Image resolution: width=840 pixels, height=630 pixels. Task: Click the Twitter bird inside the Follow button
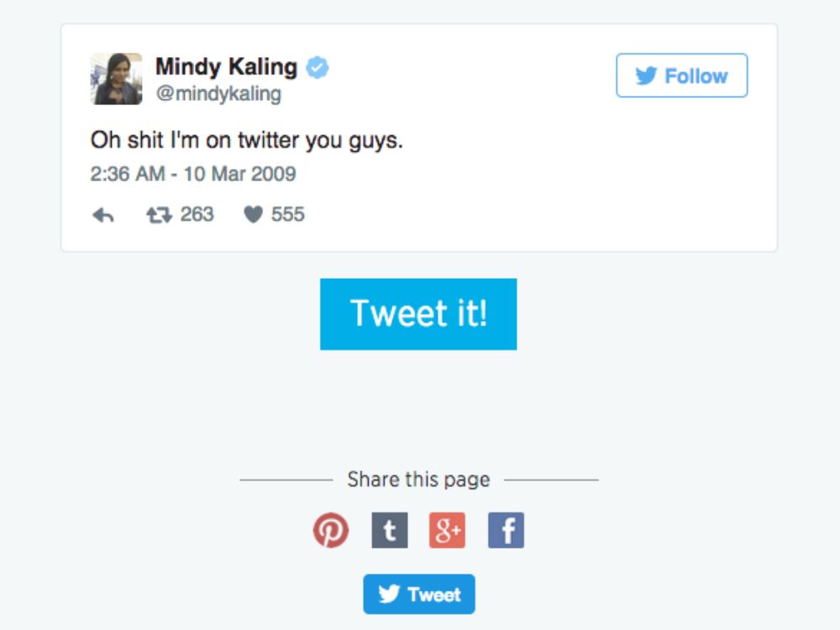pyautogui.click(x=646, y=76)
